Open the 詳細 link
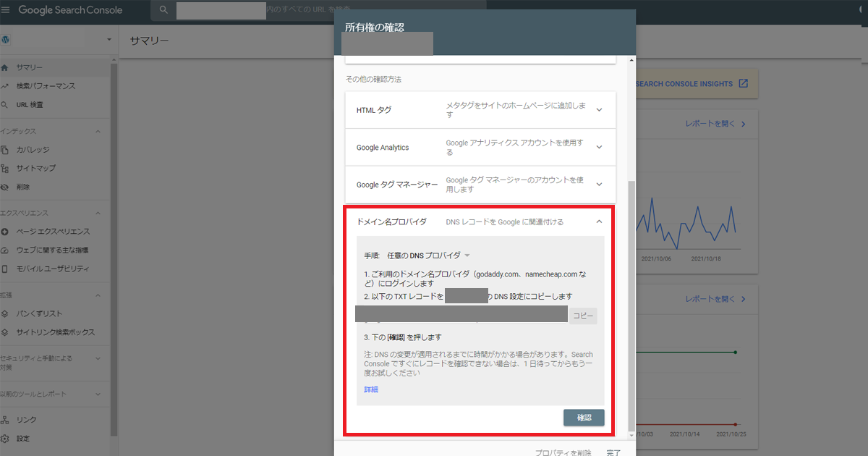Screen dimensions: 868x456 [x=371, y=389]
